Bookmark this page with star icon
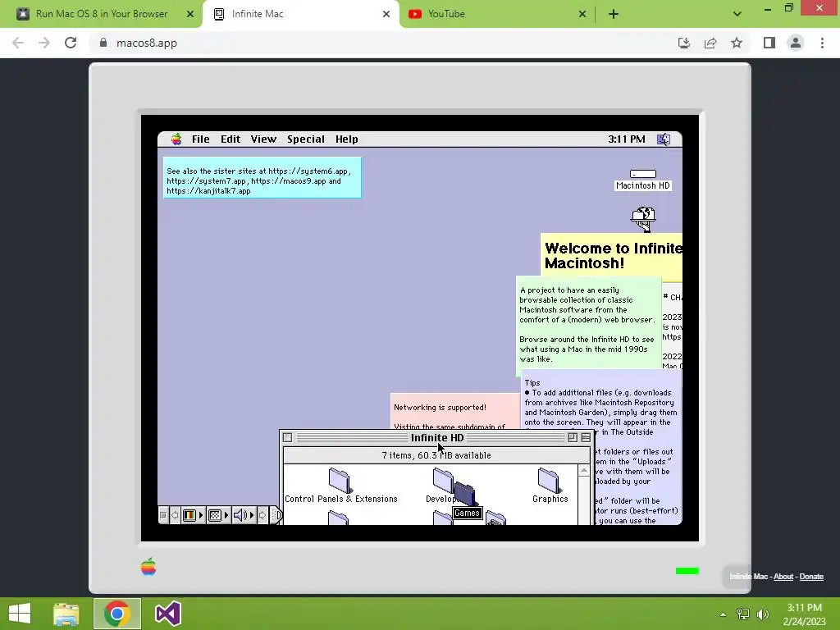This screenshot has width=840, height=630. coord(737,43)
